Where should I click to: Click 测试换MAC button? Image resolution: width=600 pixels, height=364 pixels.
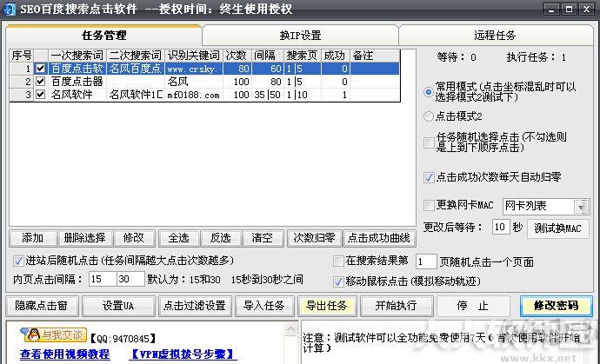point(557,228)
